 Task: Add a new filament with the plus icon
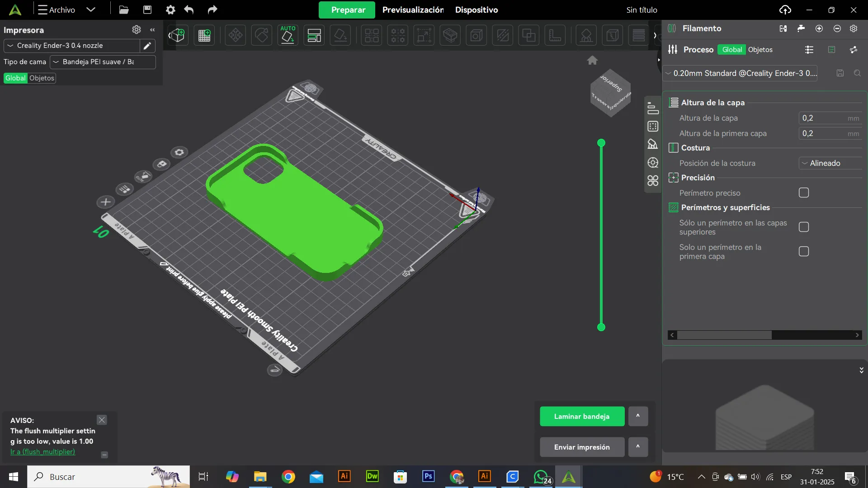819,28
